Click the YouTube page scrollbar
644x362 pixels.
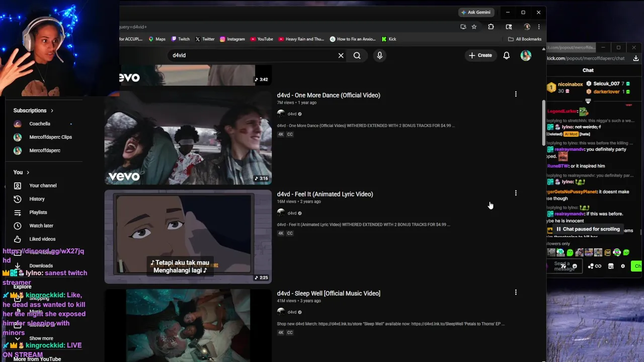[543, 123]
